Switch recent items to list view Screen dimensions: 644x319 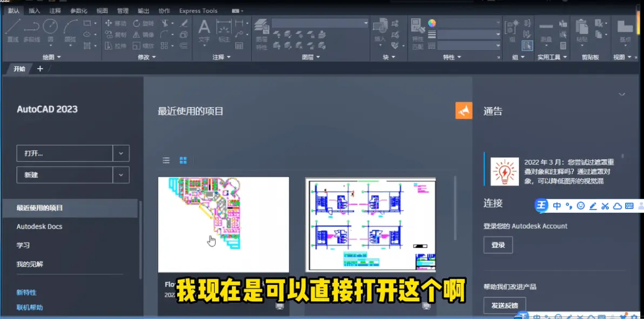coord(166,160)
